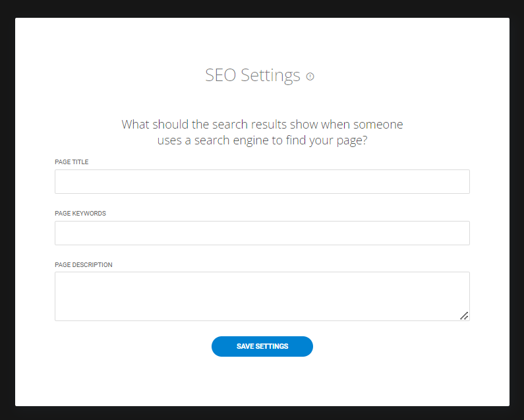Screen dimensions: 524x420
Task: Click the blank white area below Save Settings
Action: 262,381
